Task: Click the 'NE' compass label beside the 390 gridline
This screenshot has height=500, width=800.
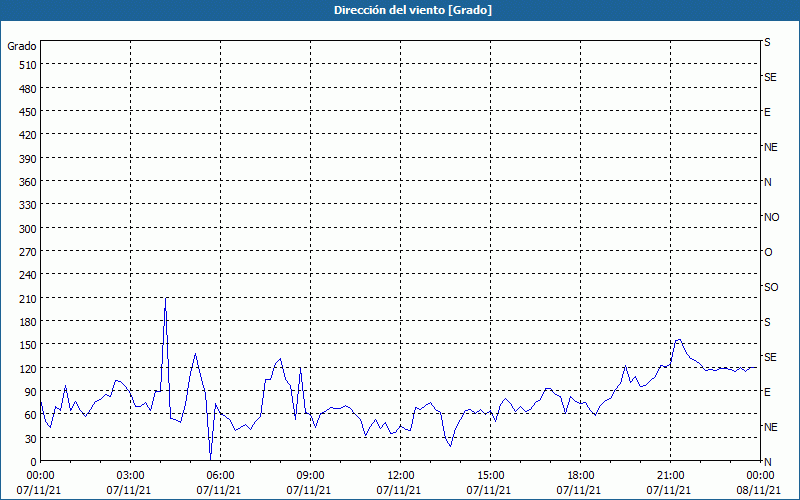Action: click(770, 147)
